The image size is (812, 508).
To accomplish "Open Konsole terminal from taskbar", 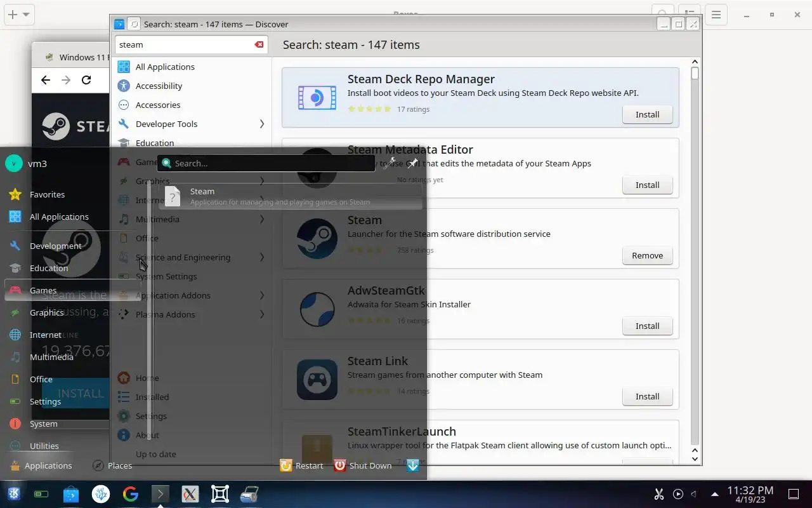I will [x=160, y=494].
